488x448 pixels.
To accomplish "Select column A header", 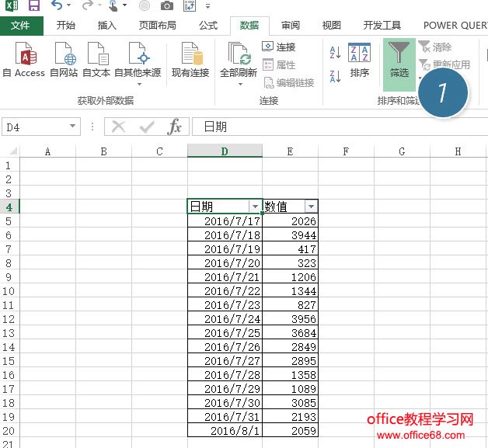I will click(x=47, y=151).
